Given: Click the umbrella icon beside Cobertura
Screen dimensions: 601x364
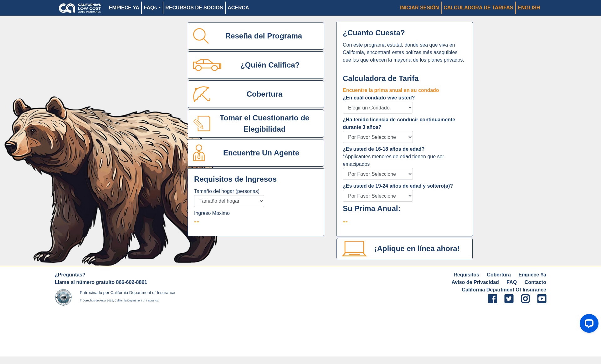Looking at the screenshot, I should [202, 94].
